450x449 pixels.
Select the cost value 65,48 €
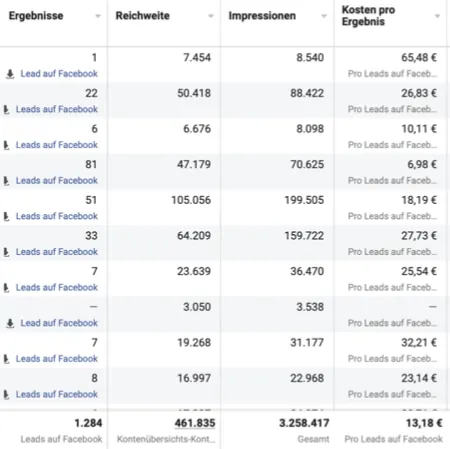pyautogui.click(x=419, y=58)
